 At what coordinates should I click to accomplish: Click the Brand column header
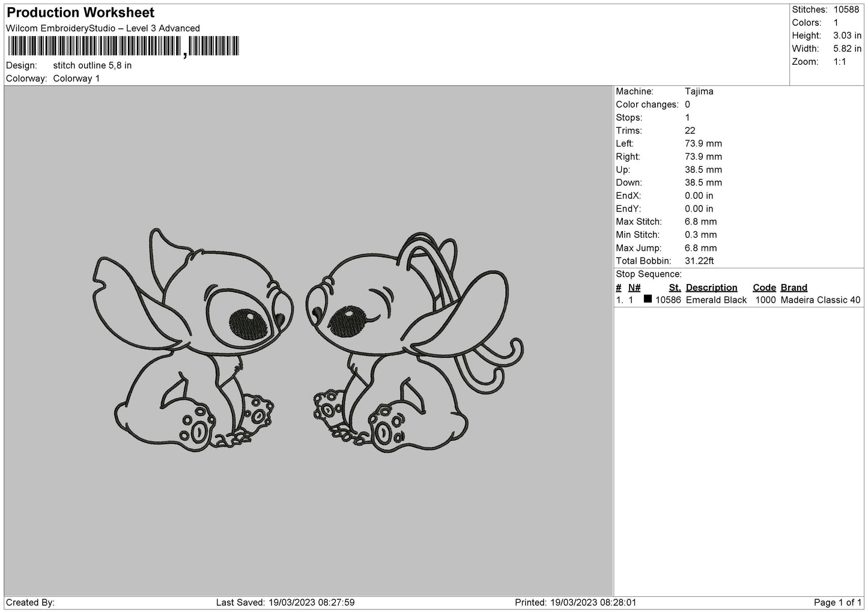coord(794,288)
